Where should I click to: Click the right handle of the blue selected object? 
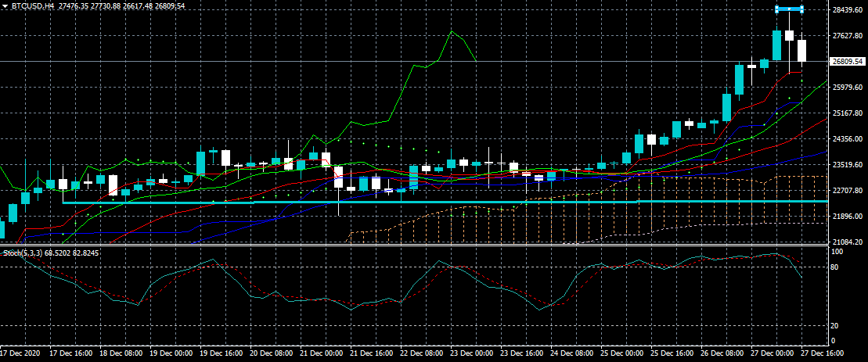[802, 9]
